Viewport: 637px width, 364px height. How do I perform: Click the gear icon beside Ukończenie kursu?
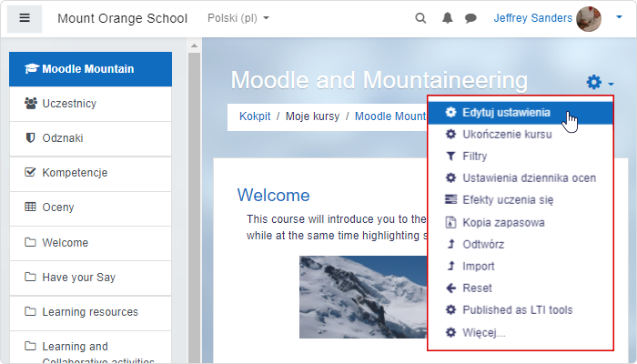coord(450,134)
